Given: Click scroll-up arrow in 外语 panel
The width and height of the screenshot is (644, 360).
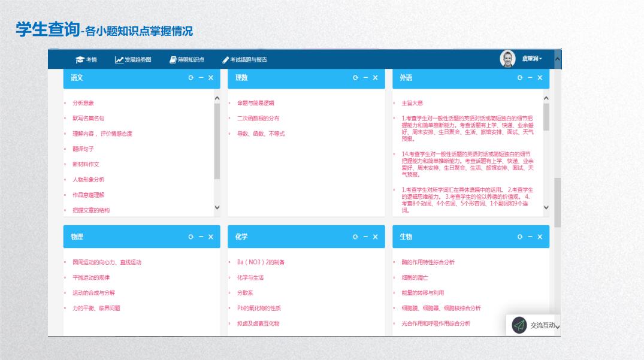Looking at the screenshot, I should click(546, 98).
